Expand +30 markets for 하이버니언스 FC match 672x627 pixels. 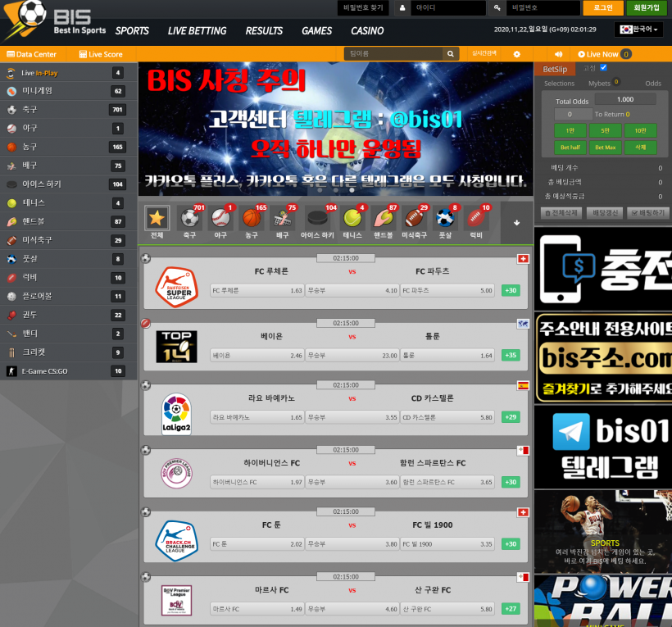click(511, 482)
